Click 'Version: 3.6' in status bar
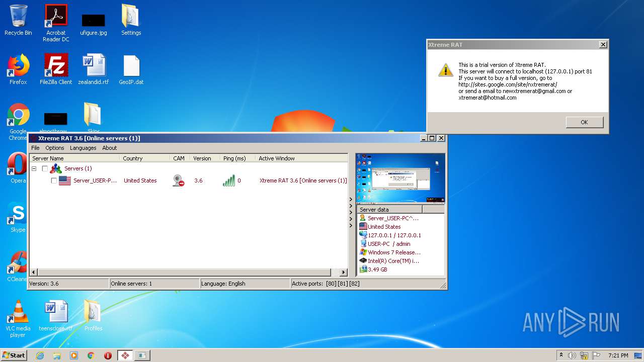Viewport: 644px width, 362px height. (x=44, y=284)
